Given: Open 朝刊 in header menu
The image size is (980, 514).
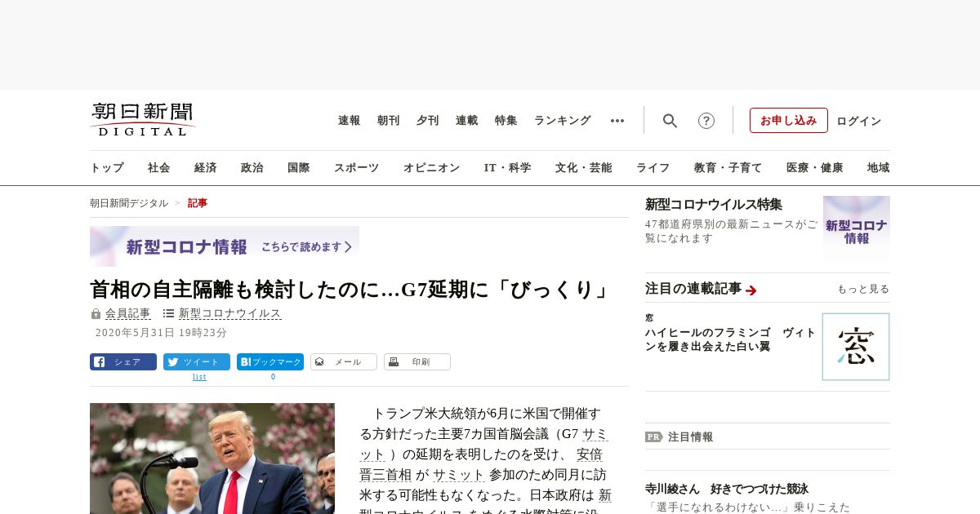Looking at the screenshot, I should (389, 121).
